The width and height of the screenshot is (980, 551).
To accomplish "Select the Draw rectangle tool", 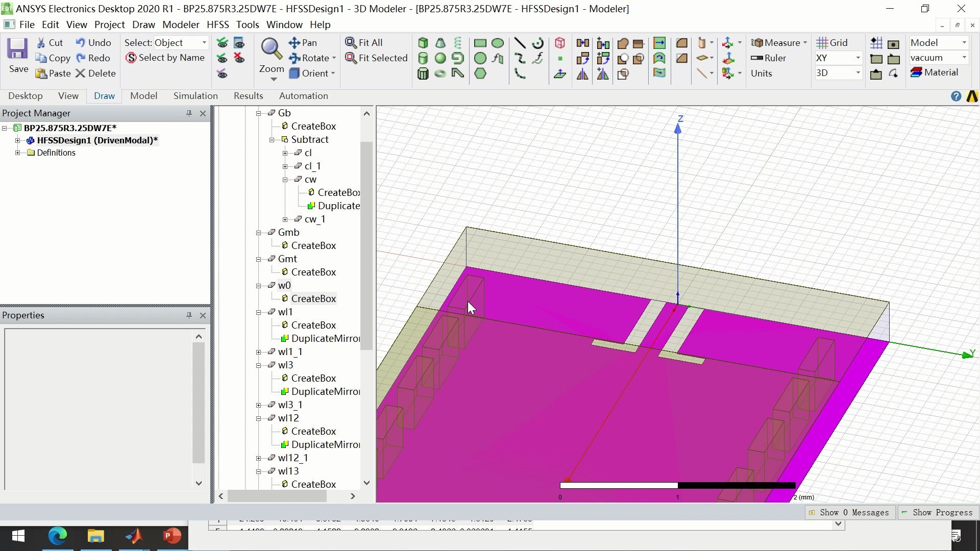I will click(x=480, y=43).
